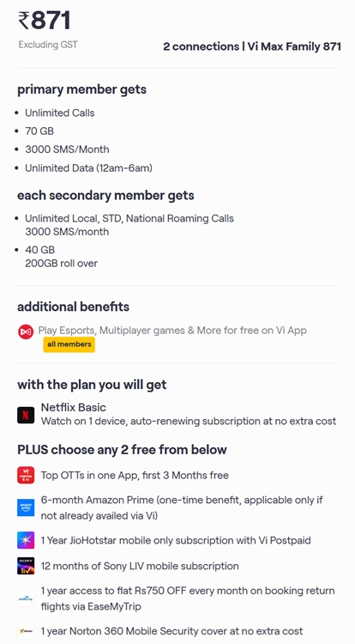
Task: Click the PLUS choose any 2 free heading
Action: (122, 449)
